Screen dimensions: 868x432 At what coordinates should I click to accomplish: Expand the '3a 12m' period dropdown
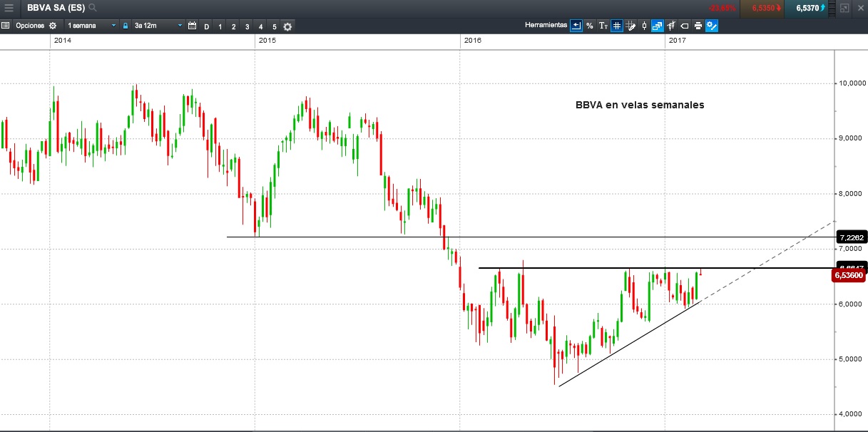pos(158,26)
